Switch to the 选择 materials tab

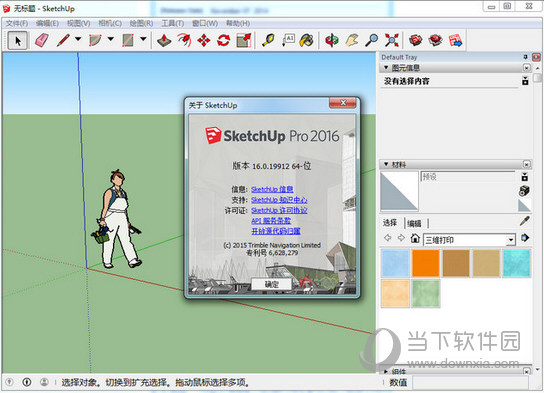click(x=390, y=223)
